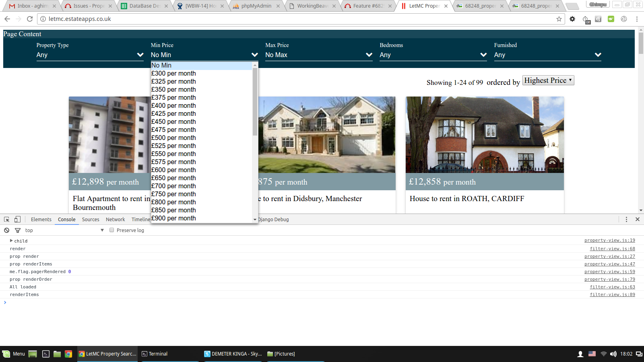Change the Highest Price ordering dropdown
Screen dimensions: 644x362
pos(548,80)
